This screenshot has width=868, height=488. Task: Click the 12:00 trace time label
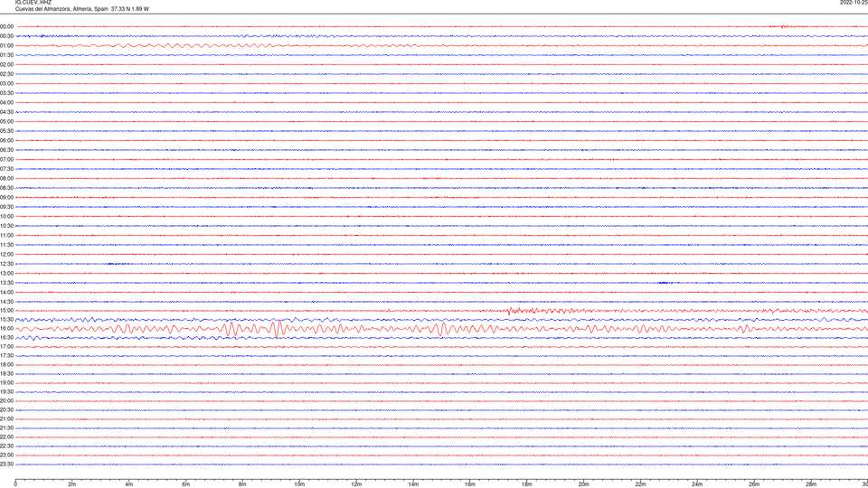pyautogui.click(x=6, y=255)
